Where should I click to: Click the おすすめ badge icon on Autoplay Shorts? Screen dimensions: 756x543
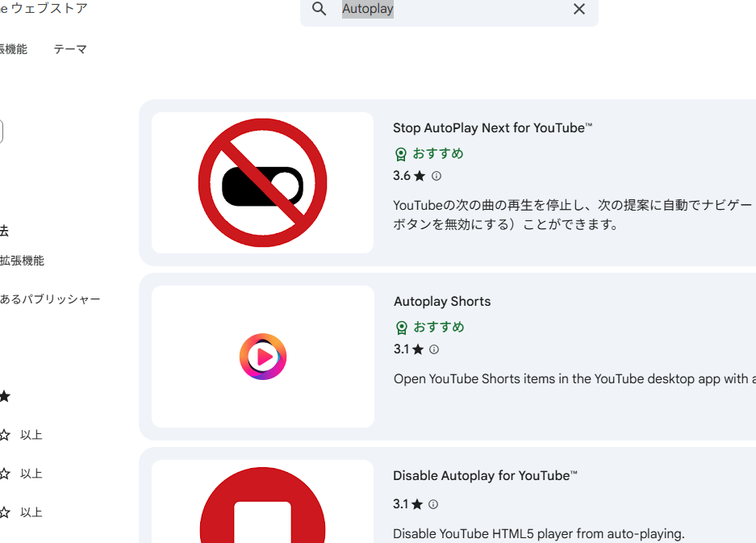pos(402,328)
